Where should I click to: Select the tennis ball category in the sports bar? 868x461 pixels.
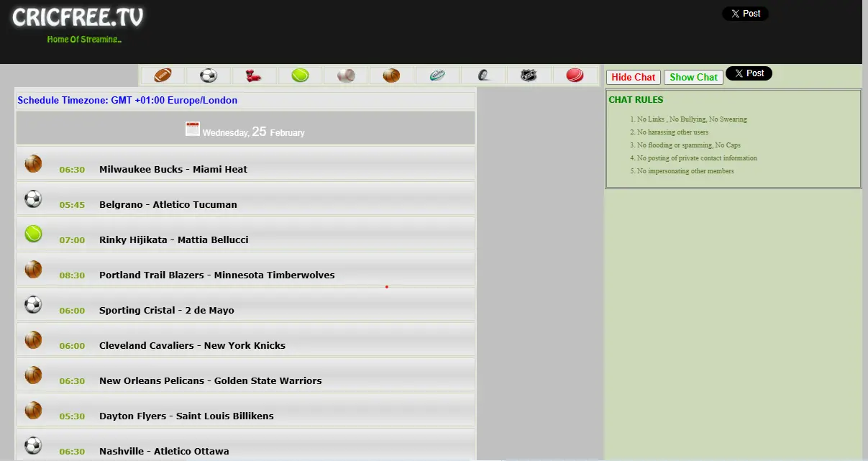(300, 76)
